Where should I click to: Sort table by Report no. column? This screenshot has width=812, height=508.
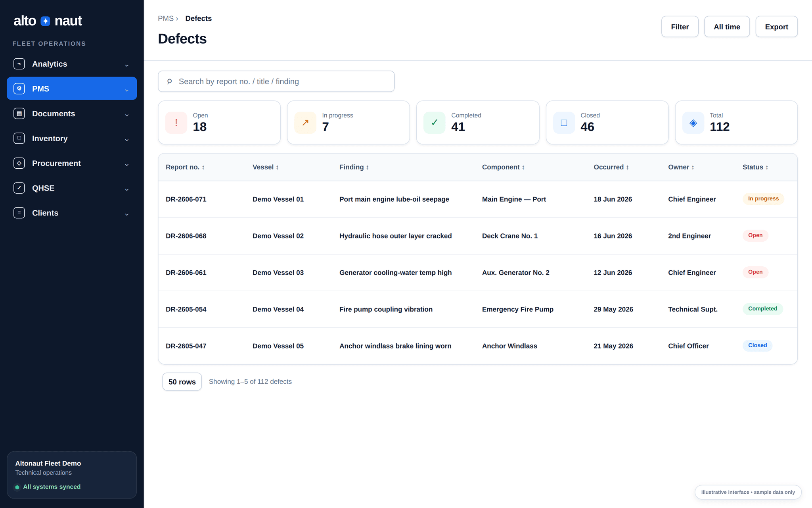click(x=185, y=167)
